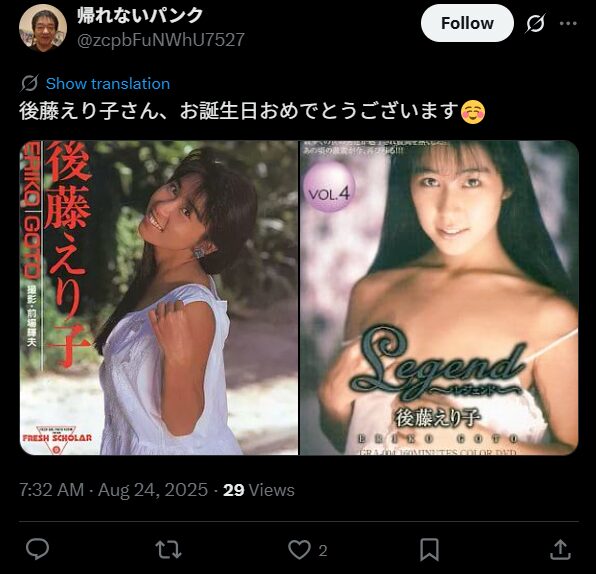Screen dimensions: 596x574
Task: Click the like count number 2
Action: (x=323, y=550)
